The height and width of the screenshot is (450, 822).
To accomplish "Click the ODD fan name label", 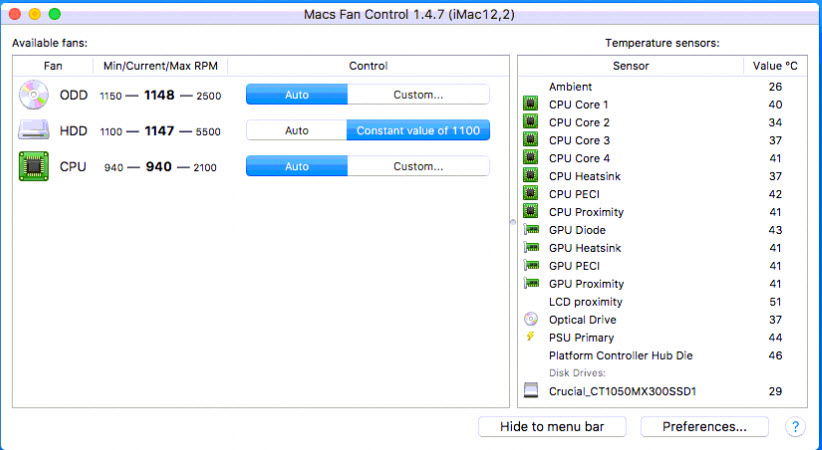I will 73,95.
